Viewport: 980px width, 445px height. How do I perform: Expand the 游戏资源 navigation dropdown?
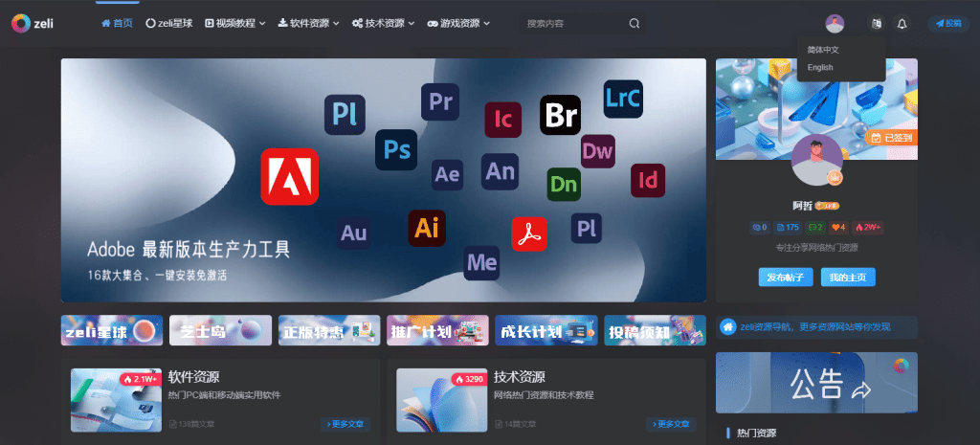pyautogui.click(x=458, y=23)
